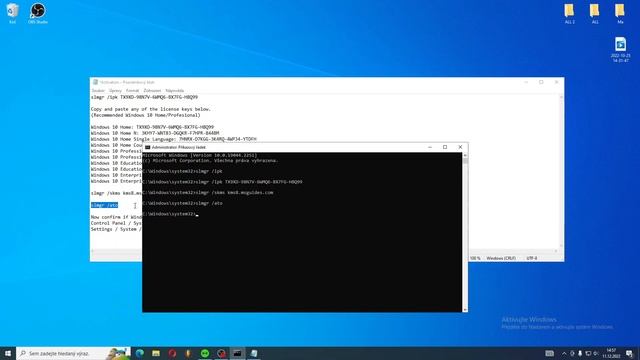The height and width of the screenshot is (360, 640).
Task: Open the red Opera icon in taskbar
Action: [172, 353]
